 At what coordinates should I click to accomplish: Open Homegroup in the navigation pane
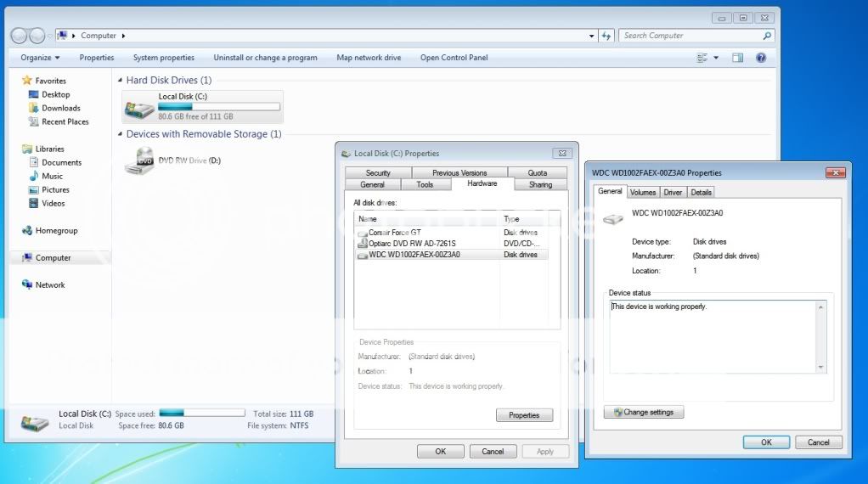(x=56, y=230)
